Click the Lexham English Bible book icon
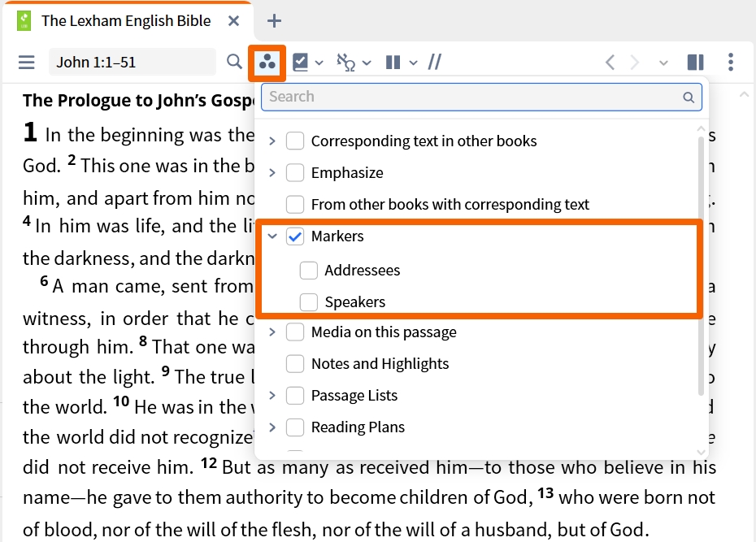 pyautogui.click(x=24, y=21)
